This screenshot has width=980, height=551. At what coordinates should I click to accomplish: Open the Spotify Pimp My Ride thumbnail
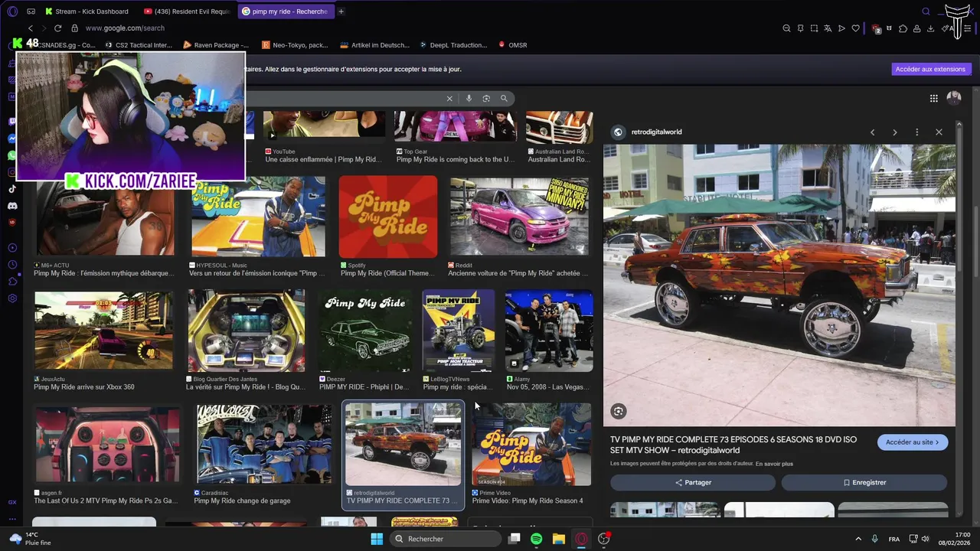[388, 217]
